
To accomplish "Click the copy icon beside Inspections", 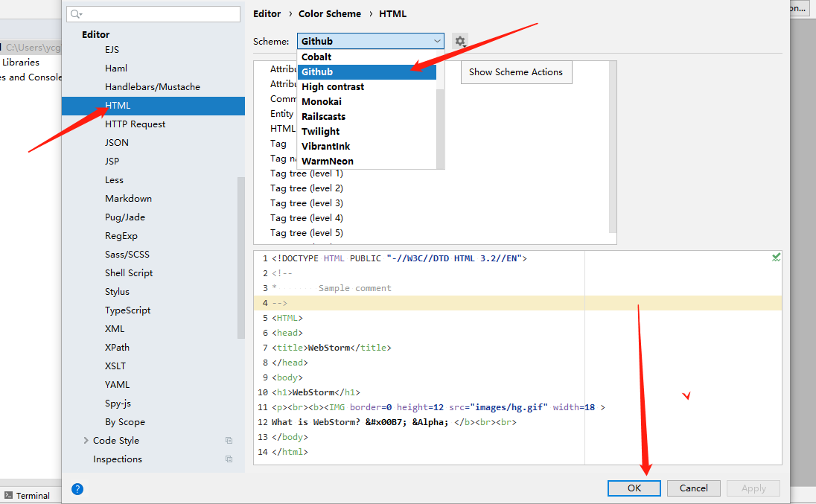I will point(229,459).
